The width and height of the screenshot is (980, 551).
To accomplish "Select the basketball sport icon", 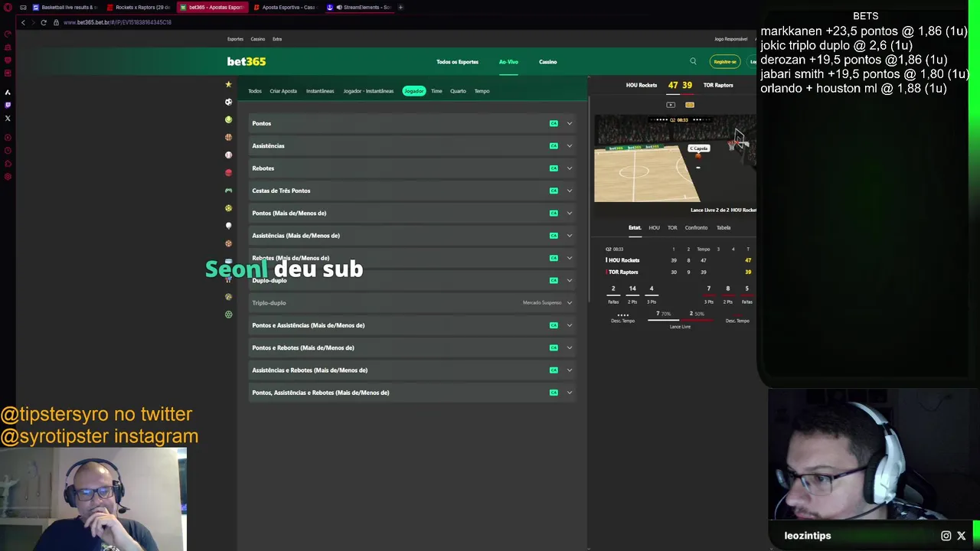I will pos(228,137).
